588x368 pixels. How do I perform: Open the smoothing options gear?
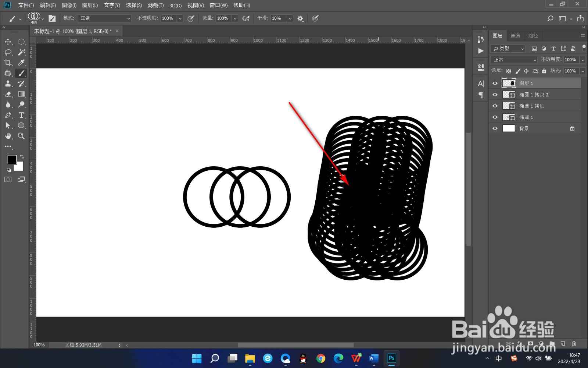300,18
